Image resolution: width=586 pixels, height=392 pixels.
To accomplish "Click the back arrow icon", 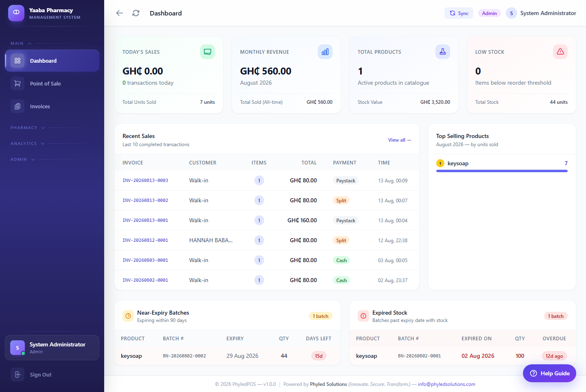I will click(120, 13).
